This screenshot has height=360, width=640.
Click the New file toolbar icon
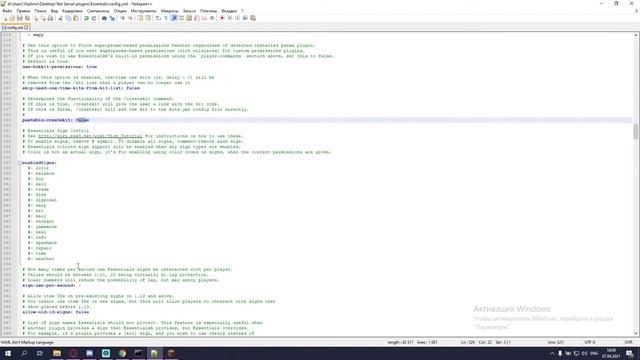pyautogui.click(x=5, y=18)
